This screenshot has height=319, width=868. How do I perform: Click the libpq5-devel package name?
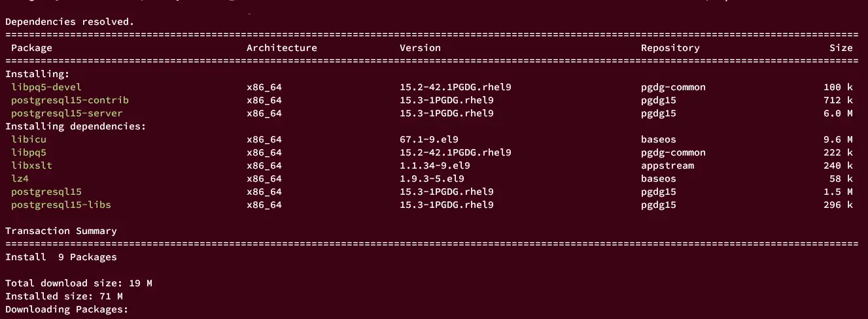tap(46, 87)
